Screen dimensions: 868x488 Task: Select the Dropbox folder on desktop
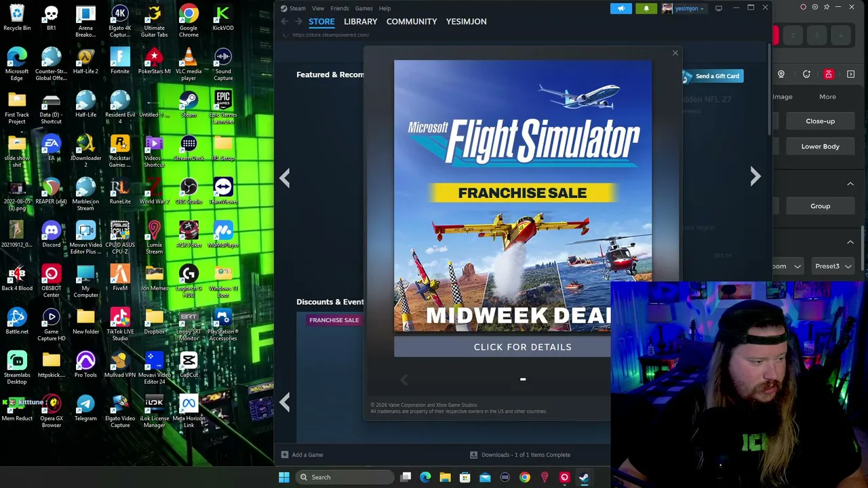click(154, 321)
